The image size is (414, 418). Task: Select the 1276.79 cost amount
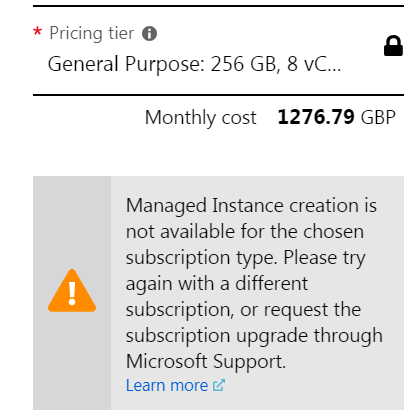point(316,117)
